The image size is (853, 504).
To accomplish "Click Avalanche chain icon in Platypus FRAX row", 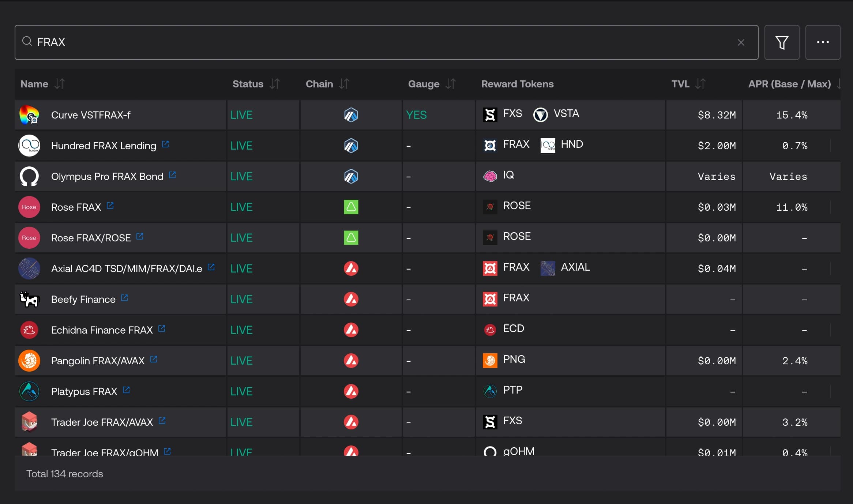I will point(351,391).
